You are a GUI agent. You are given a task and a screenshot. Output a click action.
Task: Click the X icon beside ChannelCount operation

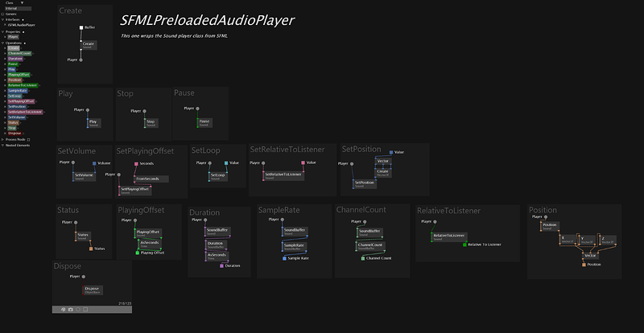click(x=6, y=53)
